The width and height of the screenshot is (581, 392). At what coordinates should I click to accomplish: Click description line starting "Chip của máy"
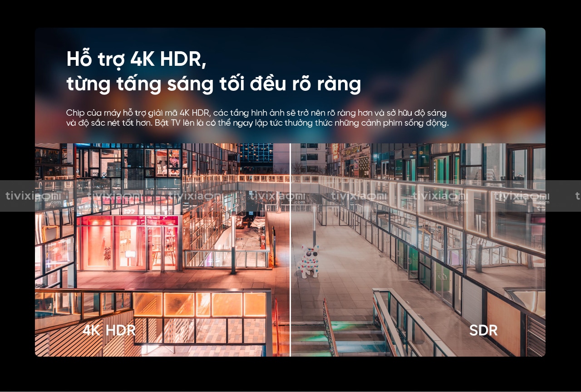coord(256,113)
